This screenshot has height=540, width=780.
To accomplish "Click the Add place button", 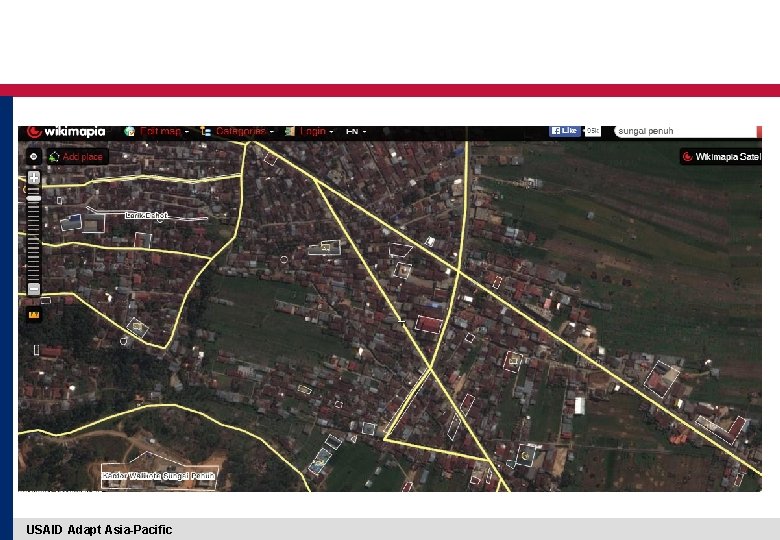I will coord(78,157).
